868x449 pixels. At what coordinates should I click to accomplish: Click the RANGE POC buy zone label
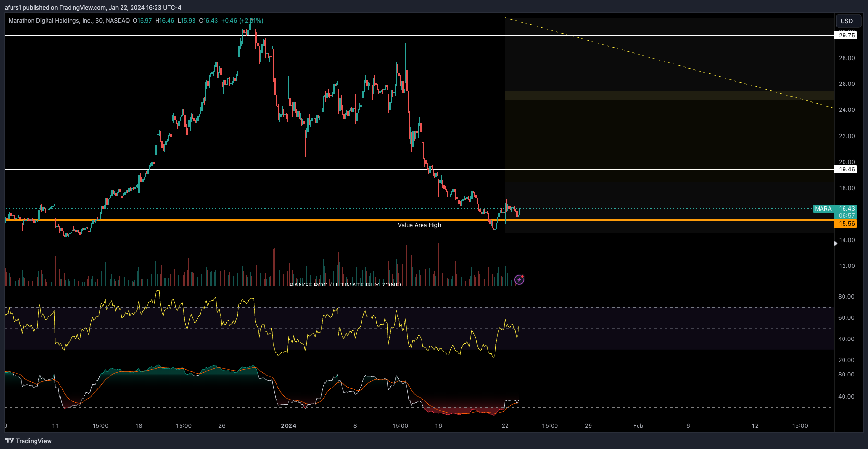pyautogui.click(x=345, y=284)
